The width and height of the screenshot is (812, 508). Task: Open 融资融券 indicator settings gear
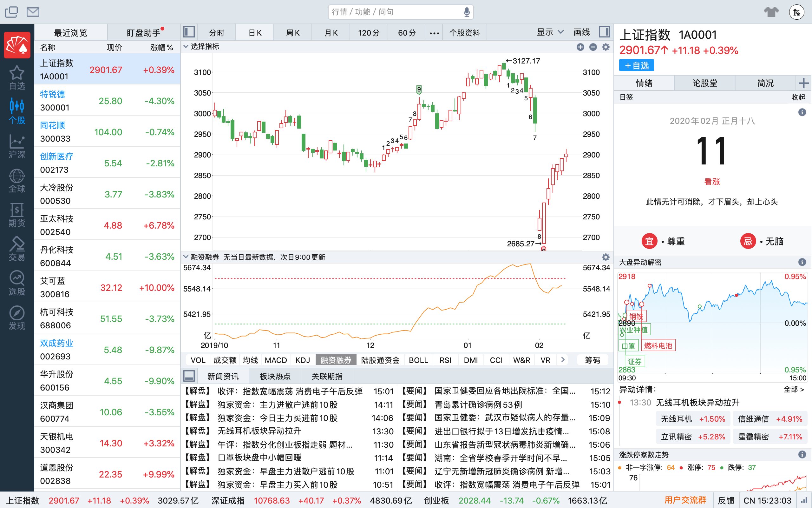(x=606, y=257)
